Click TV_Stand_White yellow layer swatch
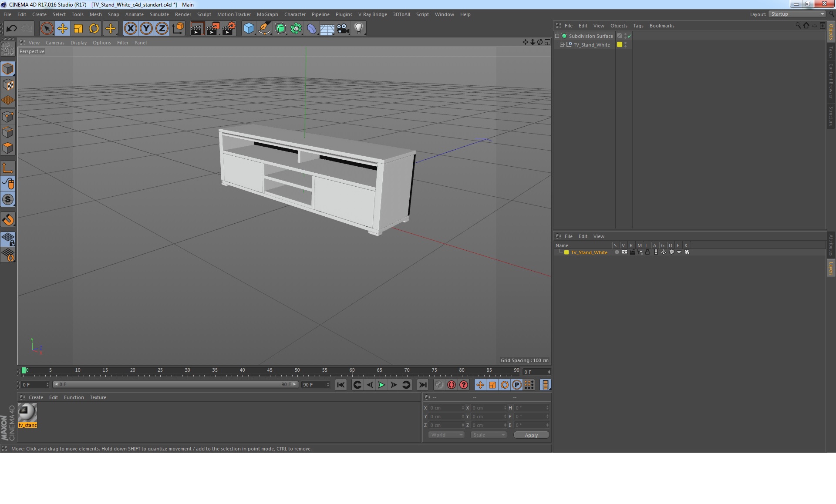836x504 pixels. pos(619,44)
